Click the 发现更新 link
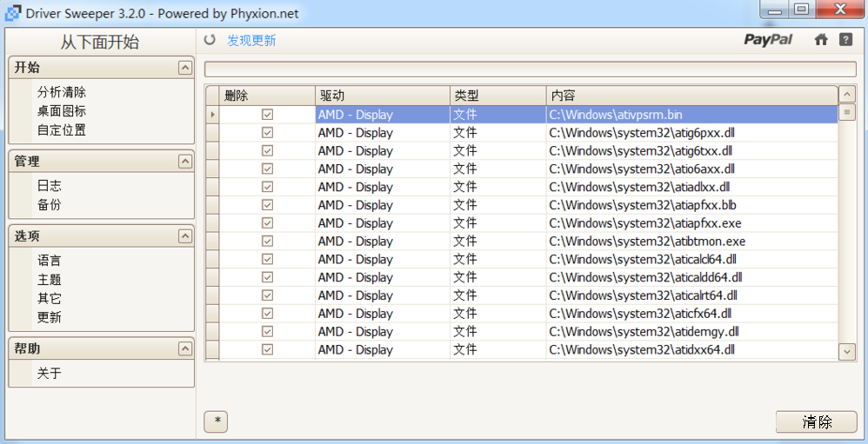868x444 pixels. (251, 40)
